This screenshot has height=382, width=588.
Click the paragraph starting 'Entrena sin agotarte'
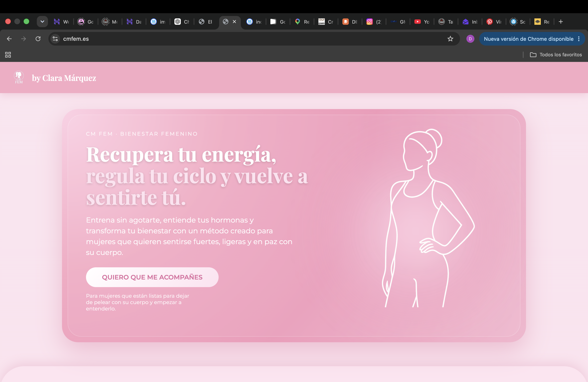click(189, 236)
